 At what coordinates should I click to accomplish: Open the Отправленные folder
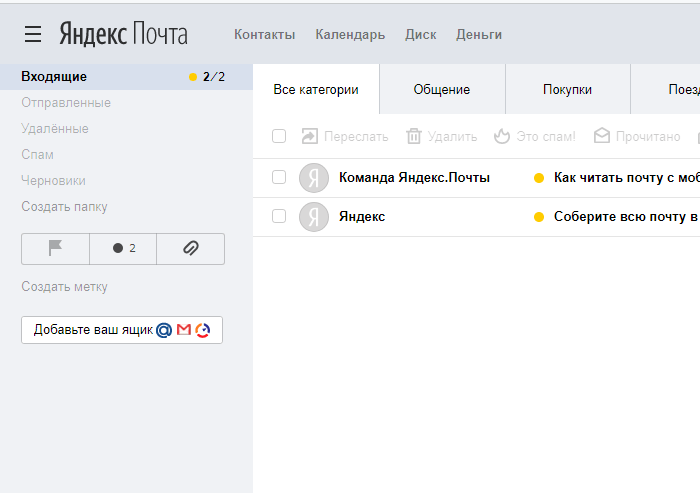pyautogui.click(x=66, y=103)
